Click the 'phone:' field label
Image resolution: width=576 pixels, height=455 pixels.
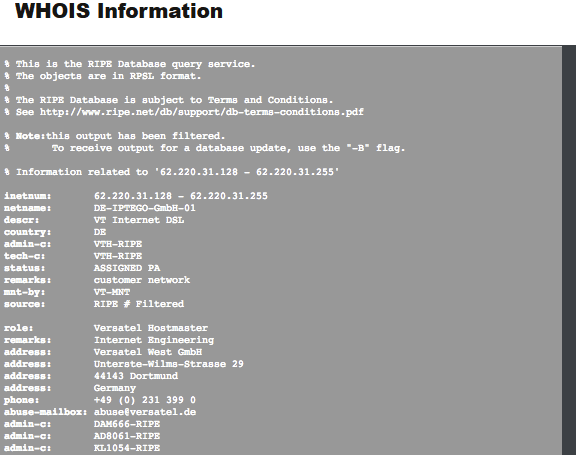coord(21,400)
